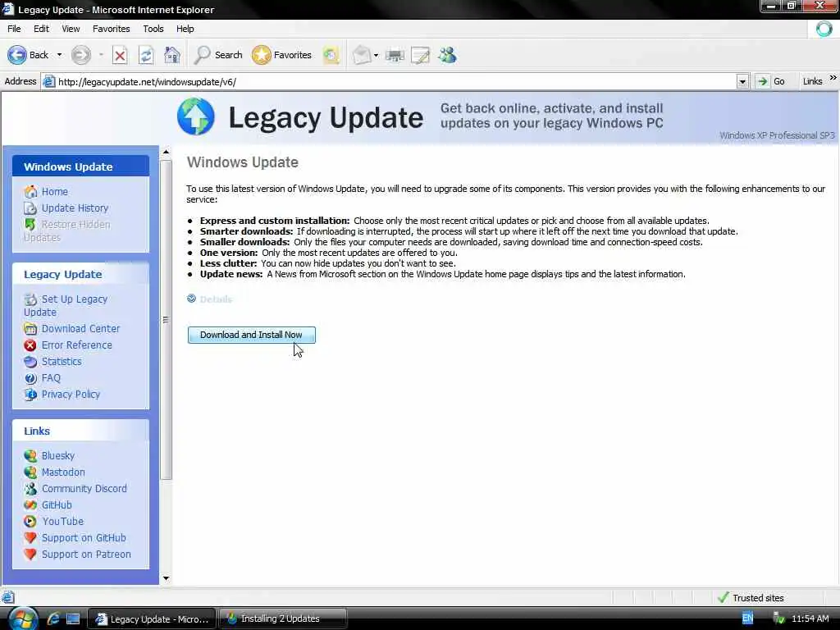Click the Mail envelope toolbar icon
Image resolution: width=840 pixels, height=630 pixels.
[x=362, y=55]
